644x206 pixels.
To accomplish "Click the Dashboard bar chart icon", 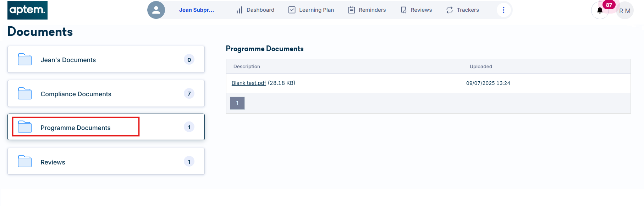I will coord(240,10).
